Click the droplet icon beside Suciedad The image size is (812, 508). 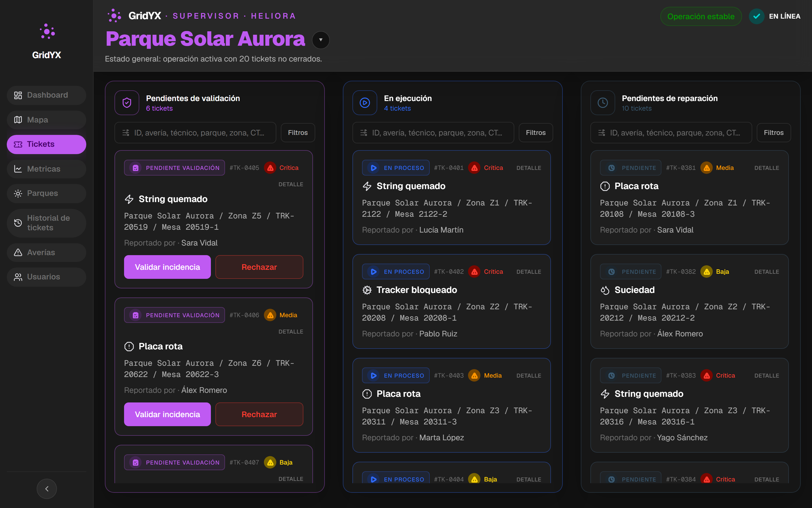click(x=605, y=290)
